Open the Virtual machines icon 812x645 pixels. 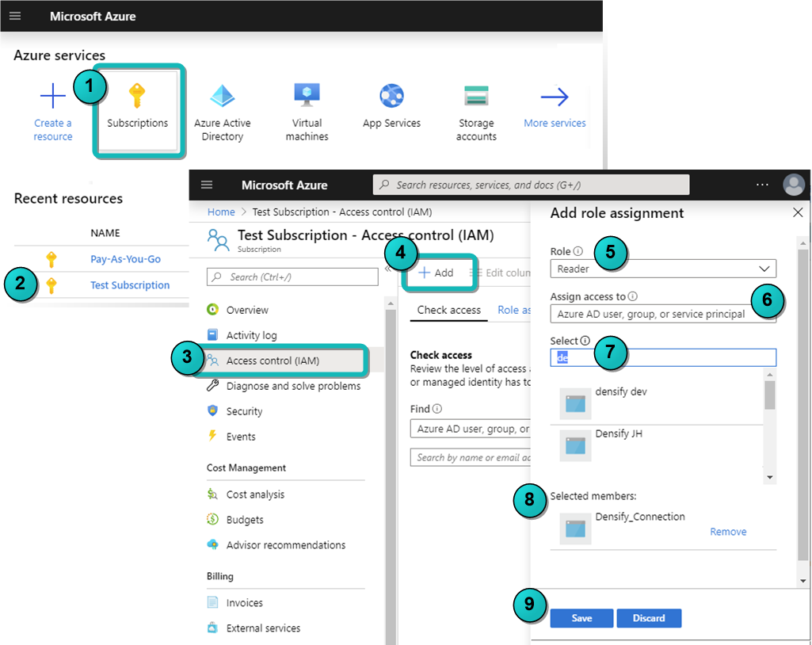tap(307, 95)
